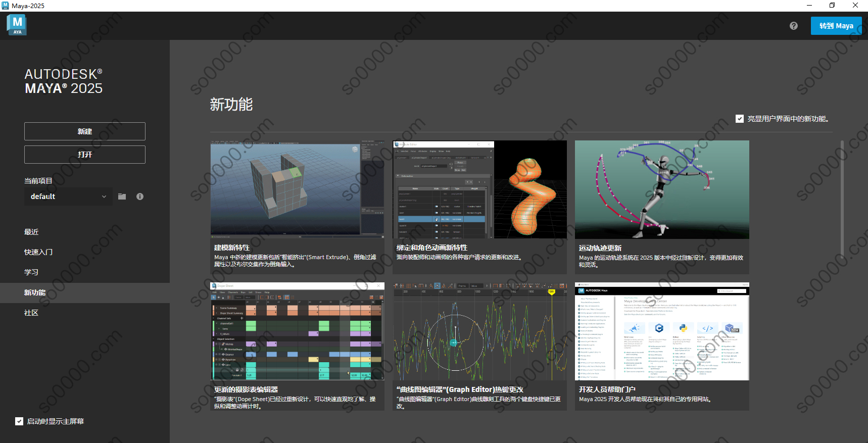Image resolution: width=868 pixels, height=443 pixels.
Task: Open the 运动轨迹更新 thumbnail
Action: click(x=662, y=189)
